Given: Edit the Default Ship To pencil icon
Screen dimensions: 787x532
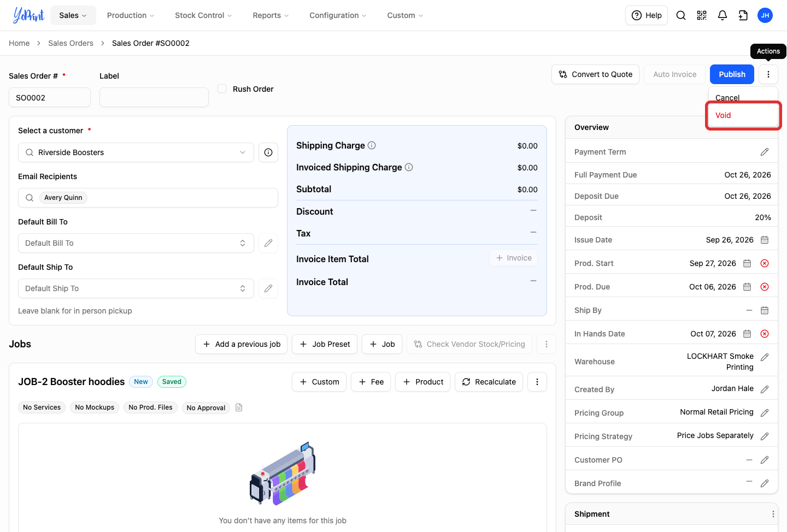Looking at the screenshot, I should coord(268,288).
